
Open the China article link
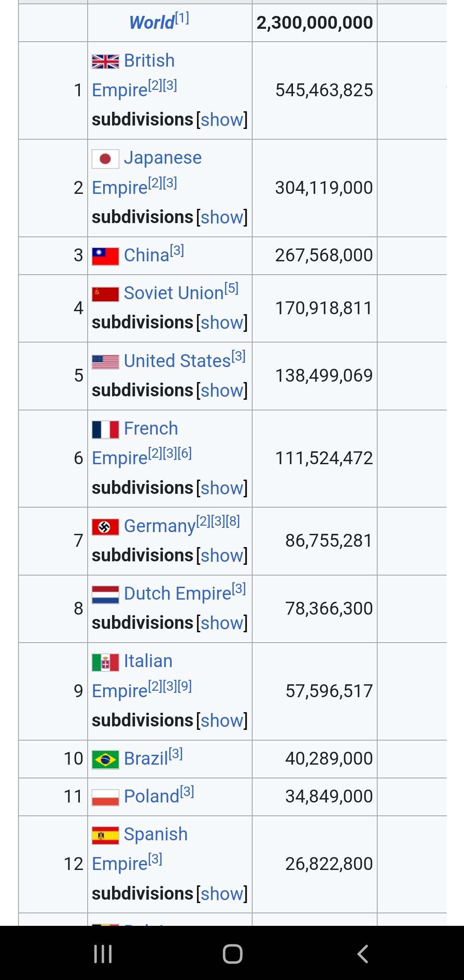(147, 255)
